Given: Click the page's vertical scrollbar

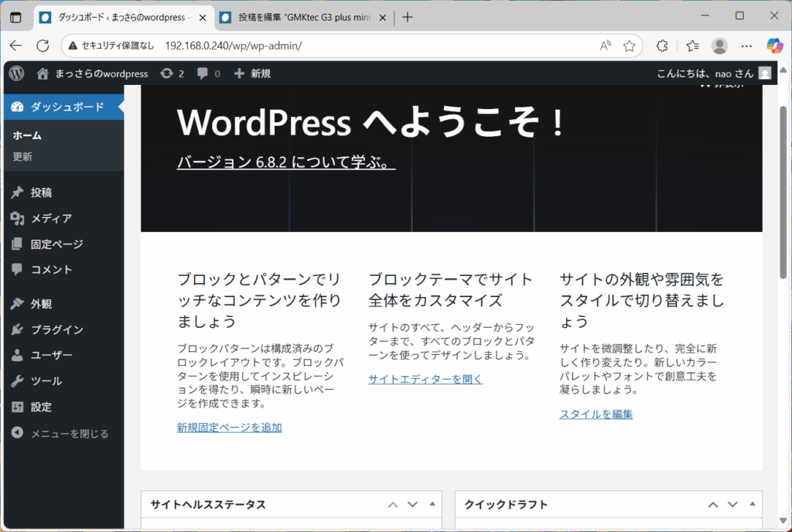Looking at the screenshot, I should tap(784, 193).
